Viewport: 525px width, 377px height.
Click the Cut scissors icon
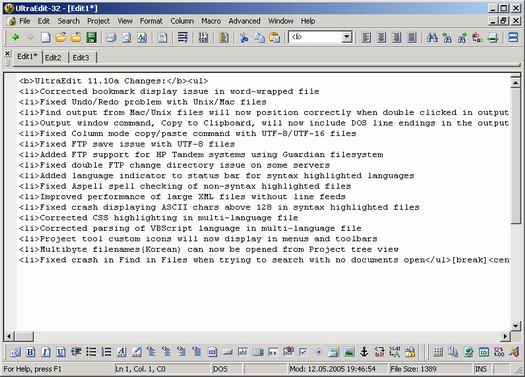tap(244, 37)
